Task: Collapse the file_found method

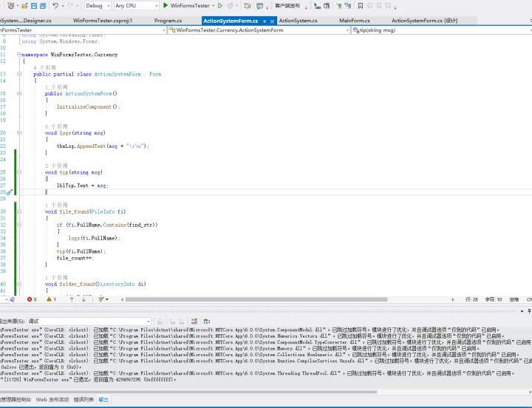Action: click(x=19, y=211)
